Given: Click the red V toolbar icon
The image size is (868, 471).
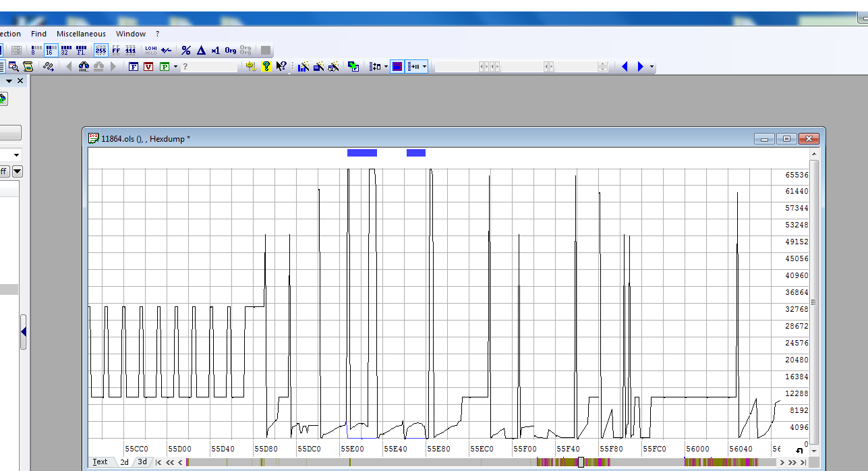Looking at the screenshot, I should (x=148, y=67).
